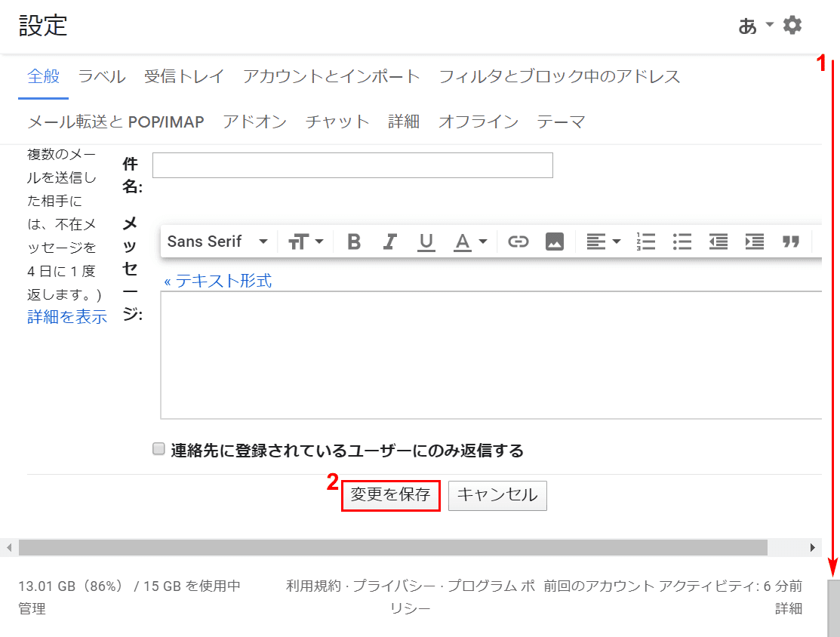
Task: Insert a link icon
Action: pyautogui.click(x=518, y=242)
